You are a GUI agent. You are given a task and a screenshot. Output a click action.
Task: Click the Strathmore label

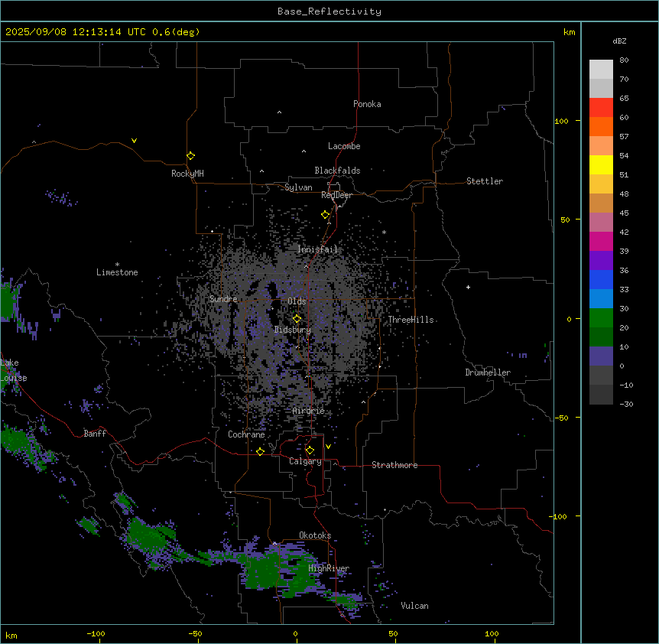pyautogui.click(x=394, y=465)
